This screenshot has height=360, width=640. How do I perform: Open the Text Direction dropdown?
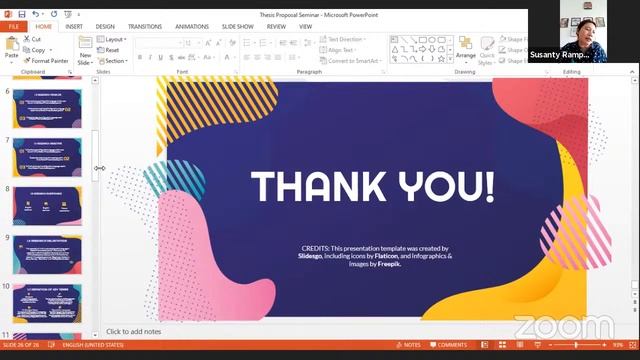pos(342,39)
